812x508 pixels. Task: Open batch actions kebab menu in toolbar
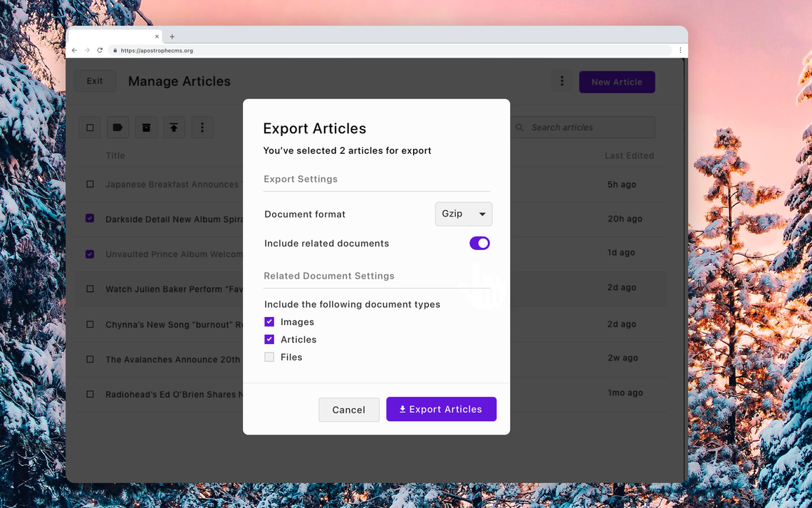(202, 128)
